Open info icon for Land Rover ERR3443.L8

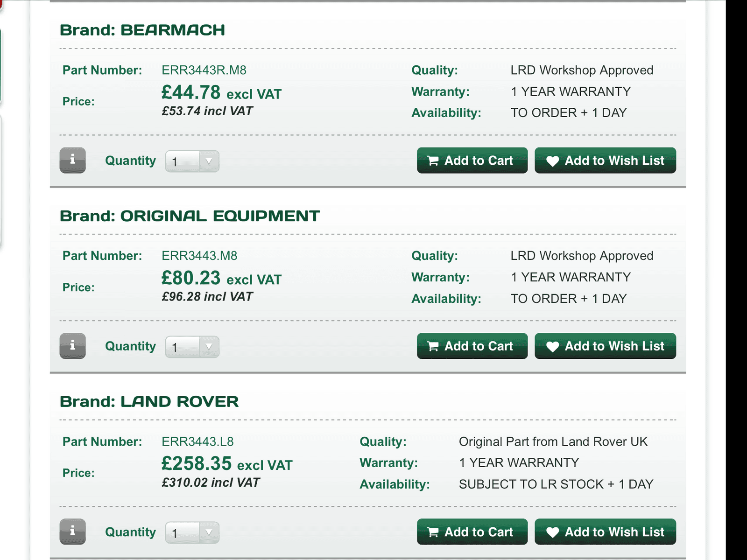(x=72, y=532)
